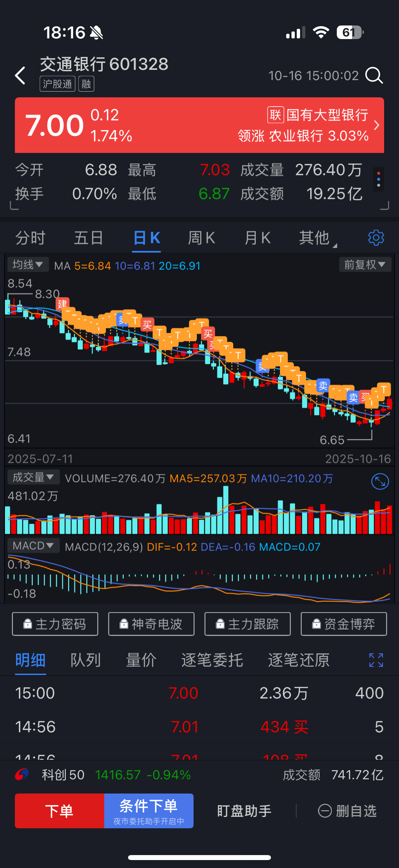Tap the timestamp 10-16 15:00:02
Screen dimensions: 399x868
click(x=313, y=75)
